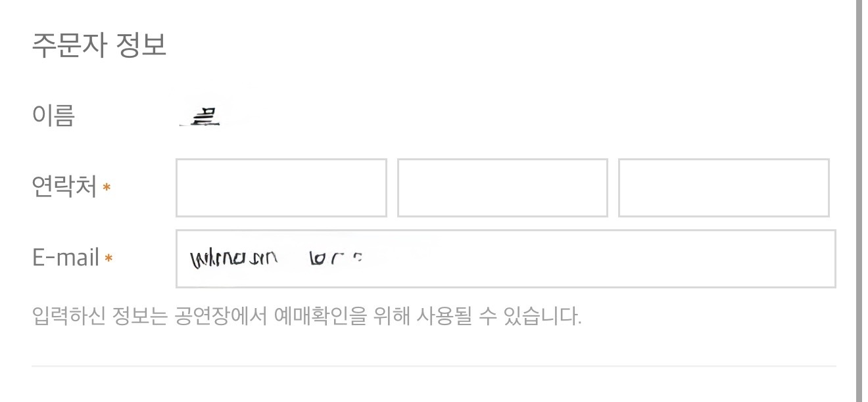
Task: Click between the first and second phone boxes
Action: [x=393, y=188]
